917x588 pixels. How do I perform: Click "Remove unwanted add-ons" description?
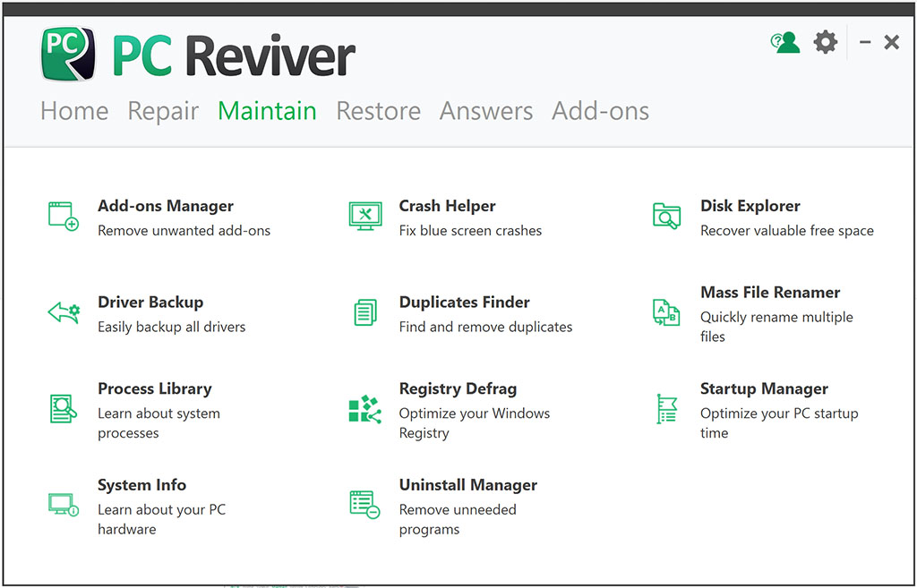184,231
